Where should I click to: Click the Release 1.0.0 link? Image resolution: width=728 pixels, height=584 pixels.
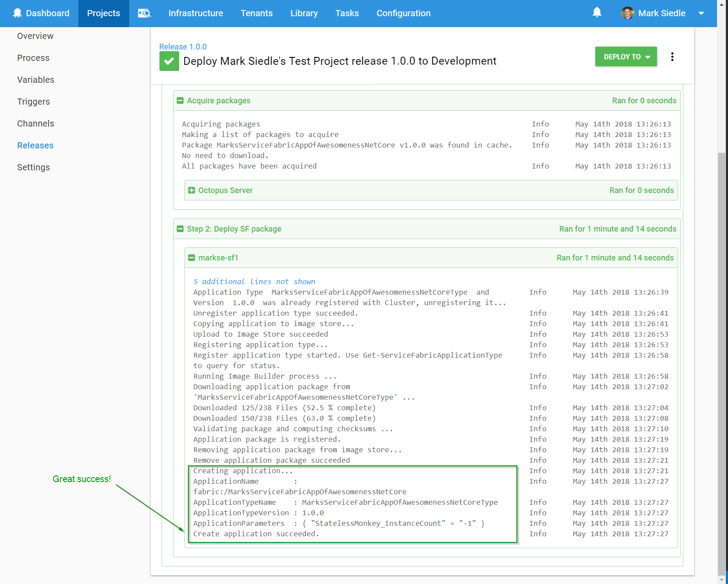(x=183, y=46)
